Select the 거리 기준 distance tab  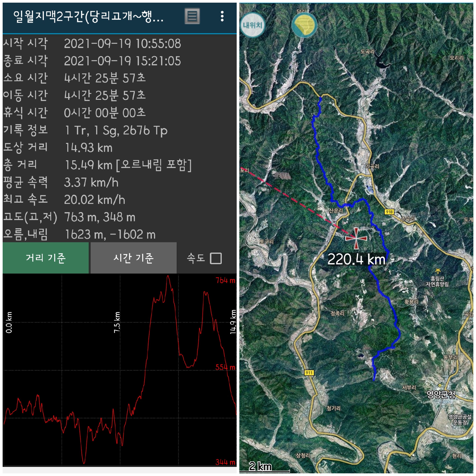tap(46, 258)
